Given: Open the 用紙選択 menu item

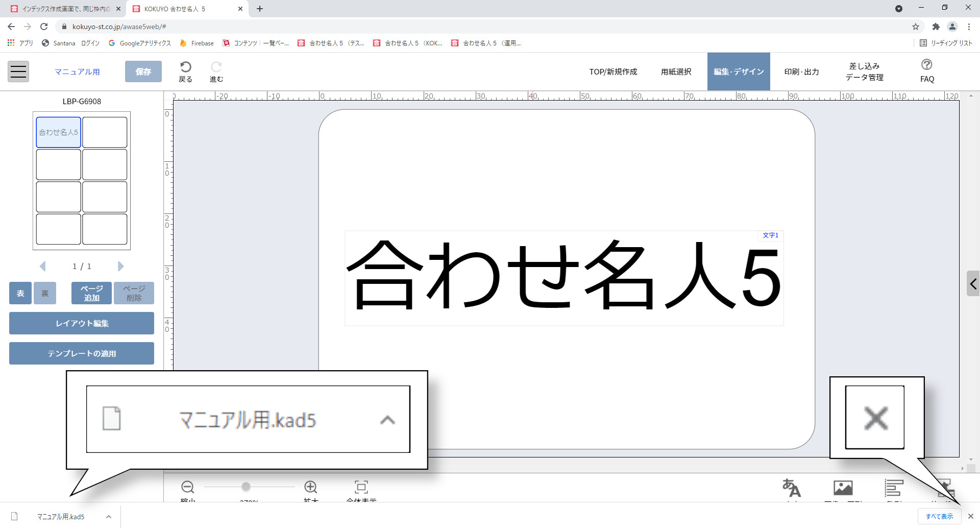Looking at the screenshot, I should (x=676, y=71).
